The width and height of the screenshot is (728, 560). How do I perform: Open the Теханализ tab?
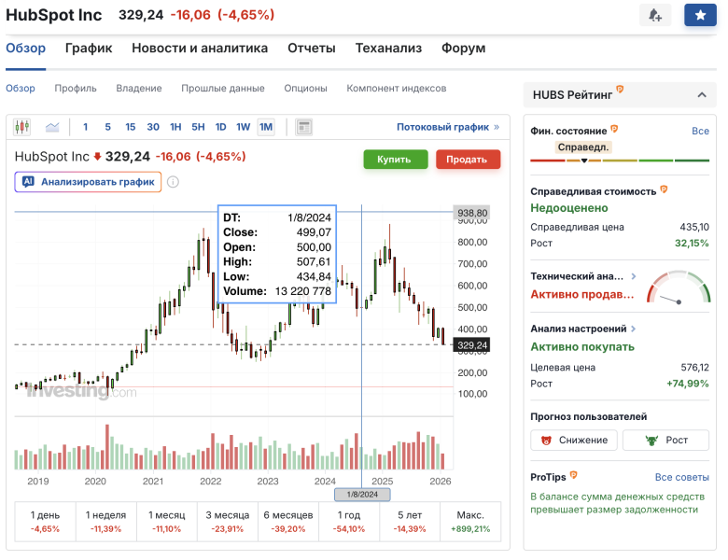point(388,49)
